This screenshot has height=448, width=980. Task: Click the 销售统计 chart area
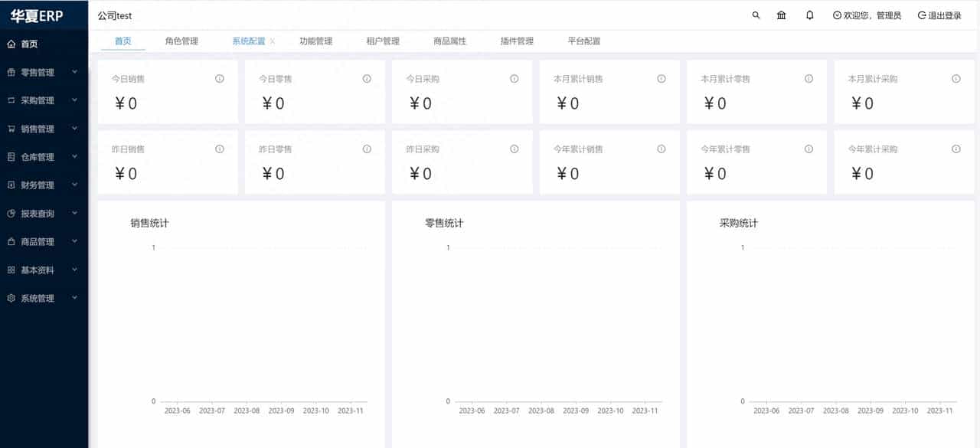[253, 322]
